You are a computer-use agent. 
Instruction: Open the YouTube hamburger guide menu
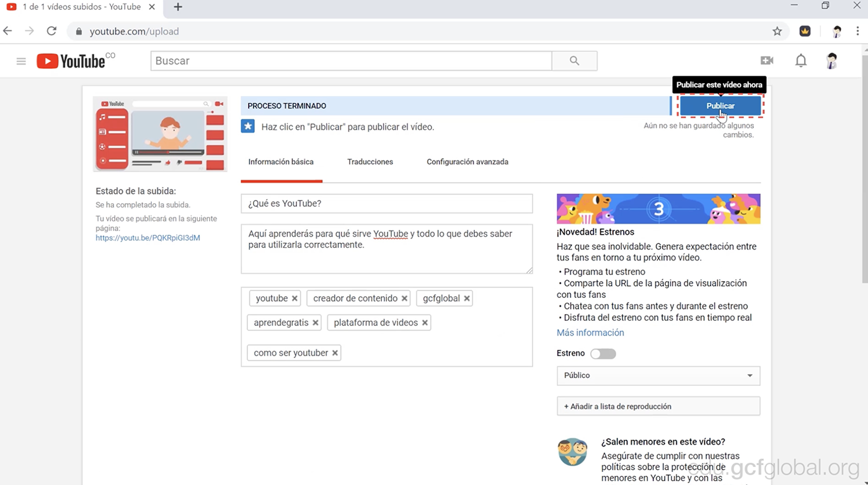point(21,61)
